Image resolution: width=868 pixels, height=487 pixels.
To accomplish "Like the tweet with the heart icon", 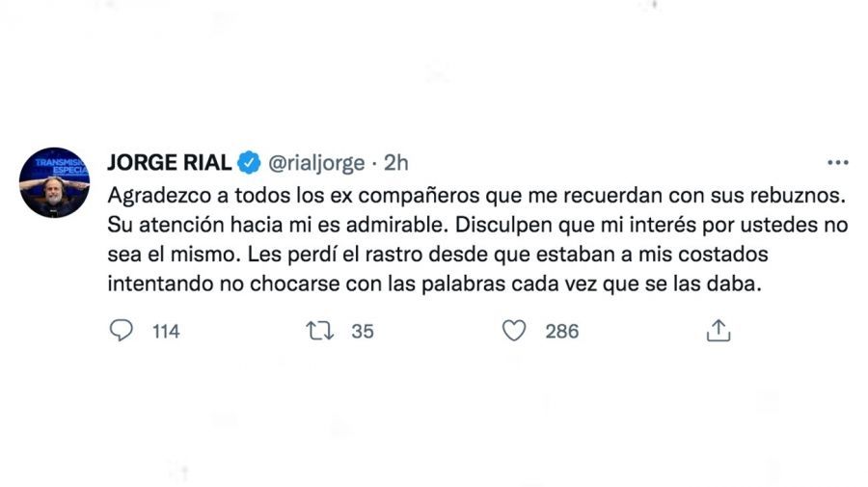I will (x=515, y=331).
